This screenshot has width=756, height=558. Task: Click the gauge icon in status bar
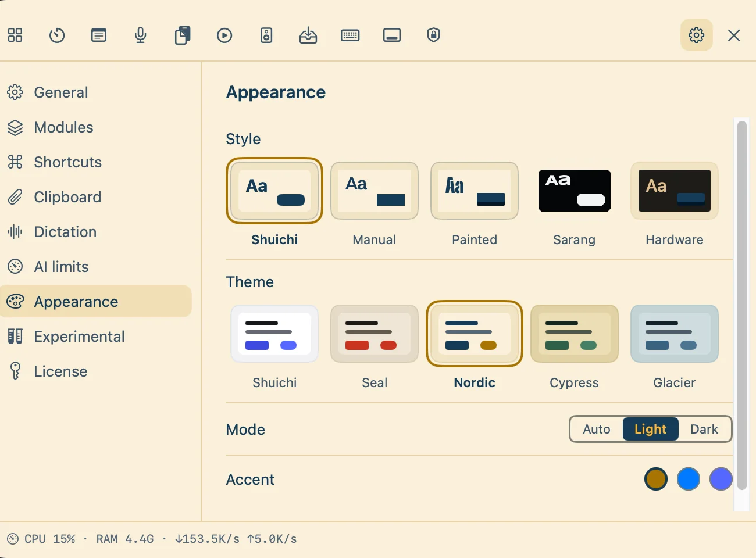tap(13, 539)
